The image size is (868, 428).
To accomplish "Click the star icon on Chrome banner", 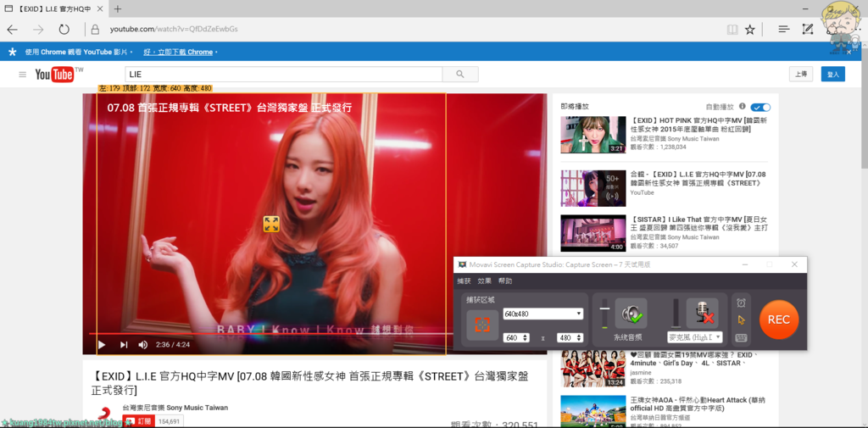I will point(12,52).
